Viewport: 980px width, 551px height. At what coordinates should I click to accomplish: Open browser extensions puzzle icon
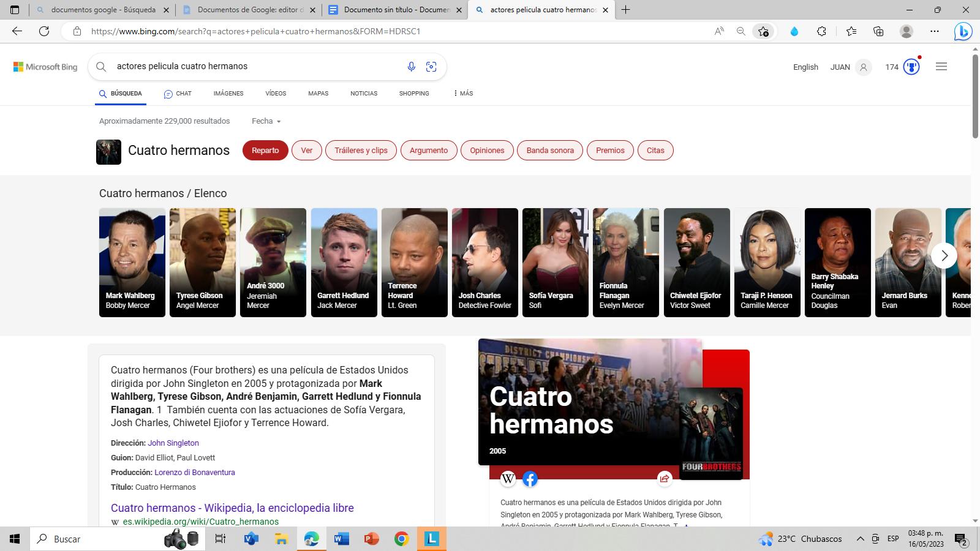822,31
